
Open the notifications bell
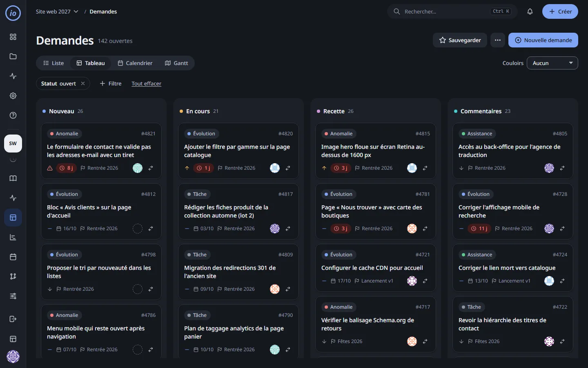(x=530, y=11)
